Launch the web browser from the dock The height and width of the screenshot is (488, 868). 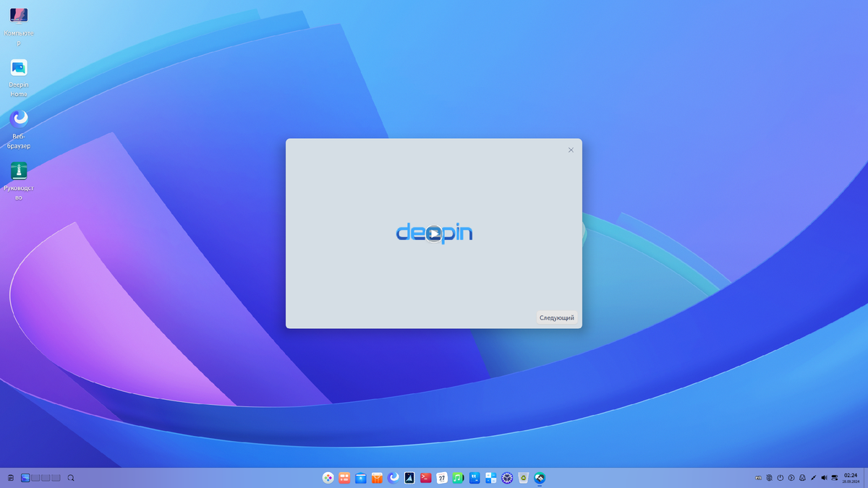click(x=393, y=478)
